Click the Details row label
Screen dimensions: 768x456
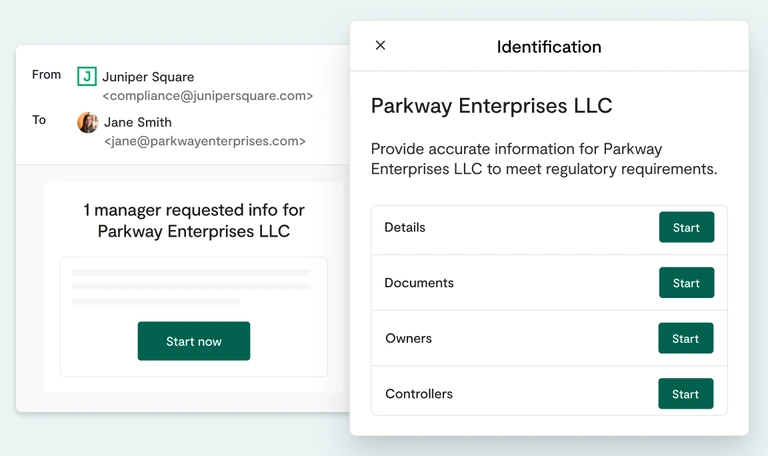pyautogui.click(x=405, y=227)
